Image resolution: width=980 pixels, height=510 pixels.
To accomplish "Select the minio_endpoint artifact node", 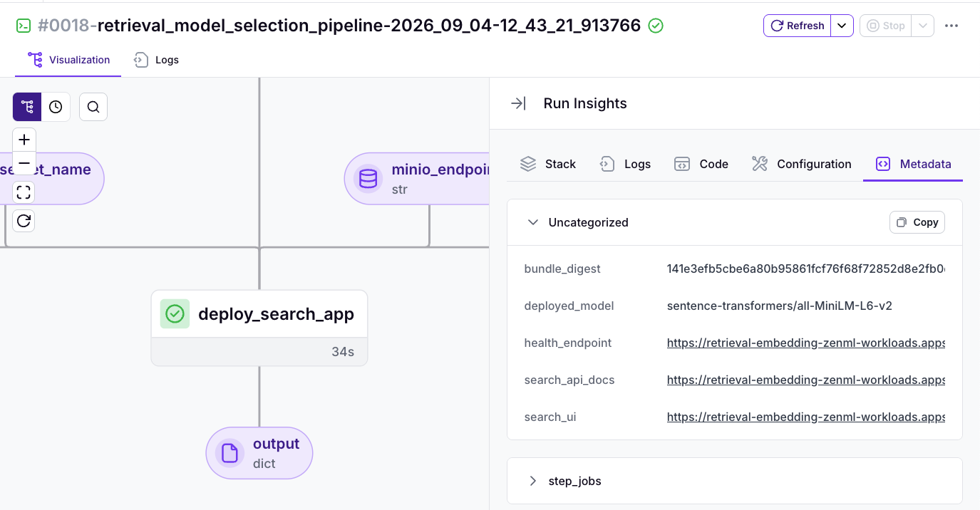I will tap(417, 178).
